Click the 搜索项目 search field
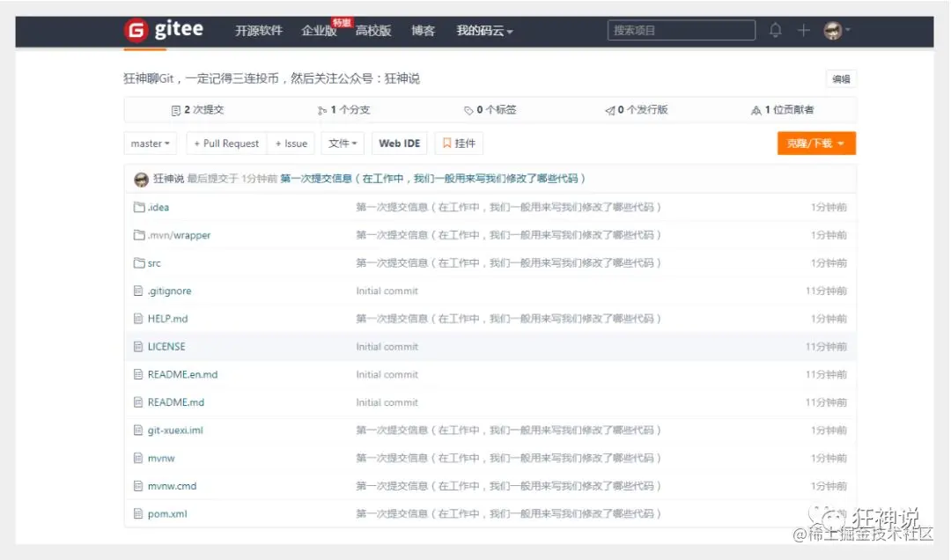Image resolution: width=951 pixels, height=560 pixels. pyautogui.click(x=680, y=29)
